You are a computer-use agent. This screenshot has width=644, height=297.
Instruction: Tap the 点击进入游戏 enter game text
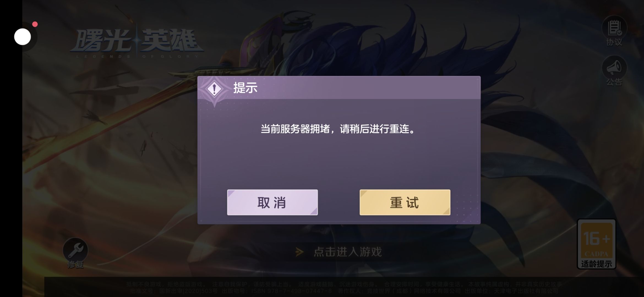pyautogui.click(x=348, y=252)
